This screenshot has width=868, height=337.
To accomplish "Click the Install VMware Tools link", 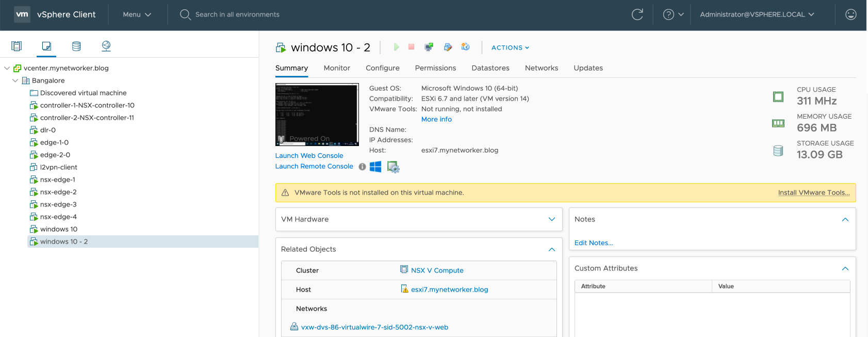I will point(814,192).
